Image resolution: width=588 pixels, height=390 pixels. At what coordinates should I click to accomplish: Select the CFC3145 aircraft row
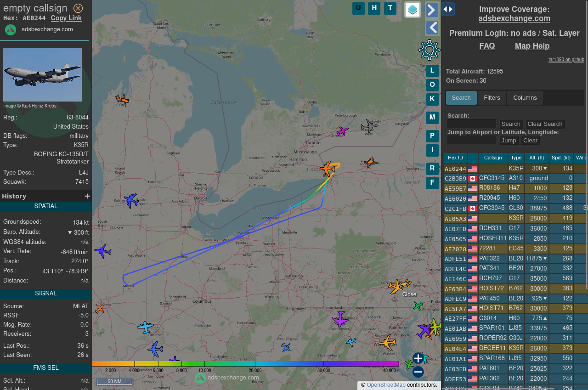click(x=516, y=178)
